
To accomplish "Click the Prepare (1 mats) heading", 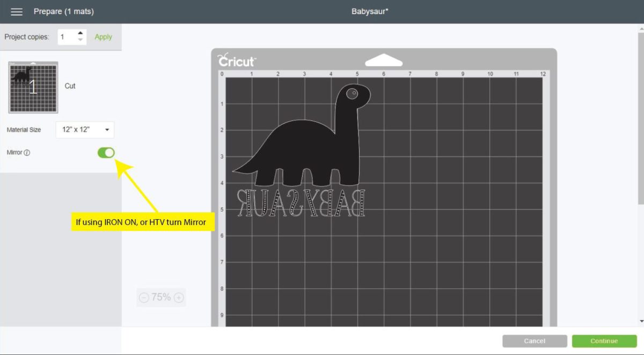I will point(63,11).
